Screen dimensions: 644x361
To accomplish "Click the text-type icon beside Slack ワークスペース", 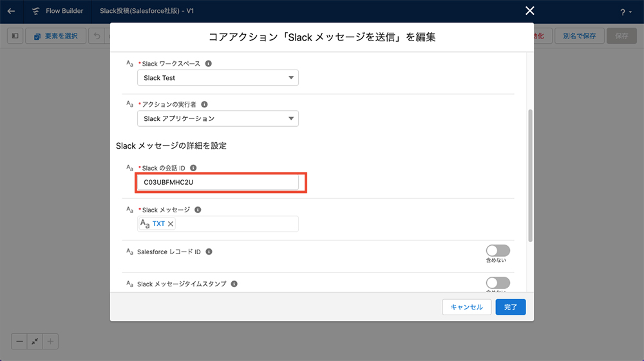I will pyautogui.click(x=130, y=64).
